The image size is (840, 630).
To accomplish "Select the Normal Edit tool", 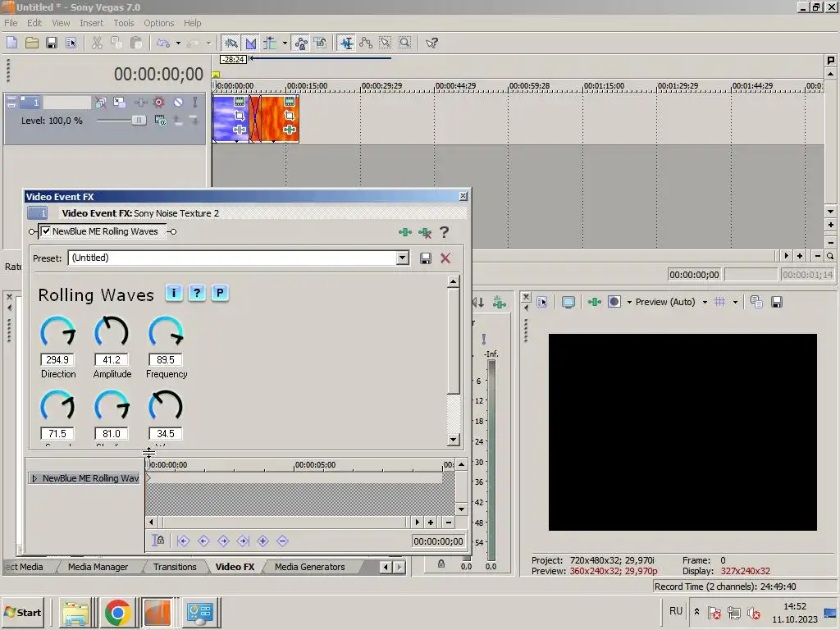I will tap(347, 43).
